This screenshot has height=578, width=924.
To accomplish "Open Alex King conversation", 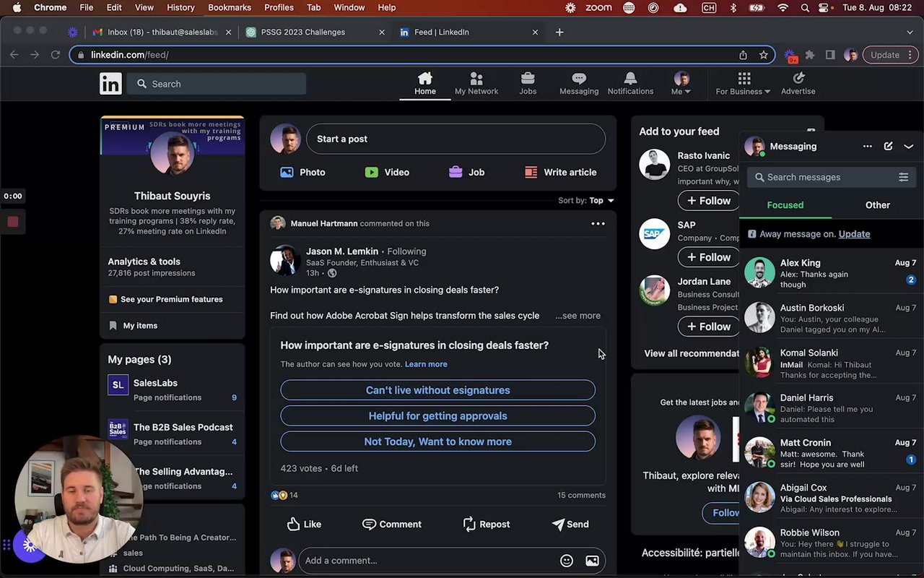I will (832, 273).
